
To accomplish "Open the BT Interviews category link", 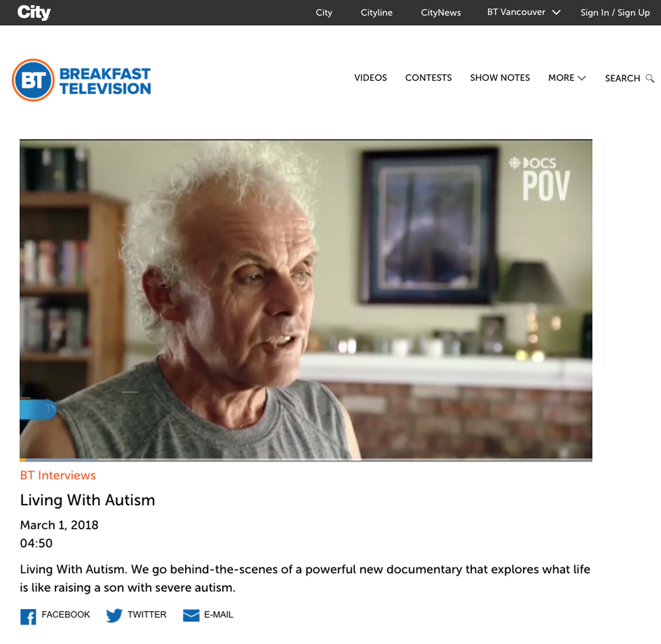I will [x=58, y=475].
